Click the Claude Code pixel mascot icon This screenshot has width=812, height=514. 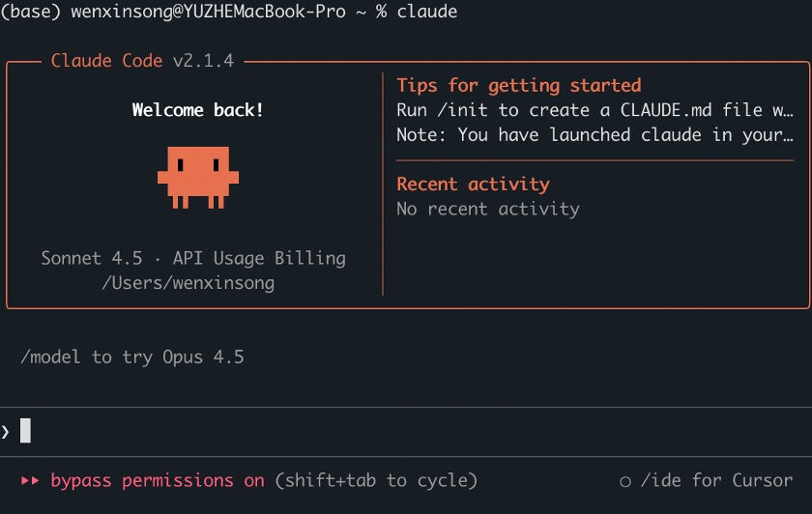198,177
